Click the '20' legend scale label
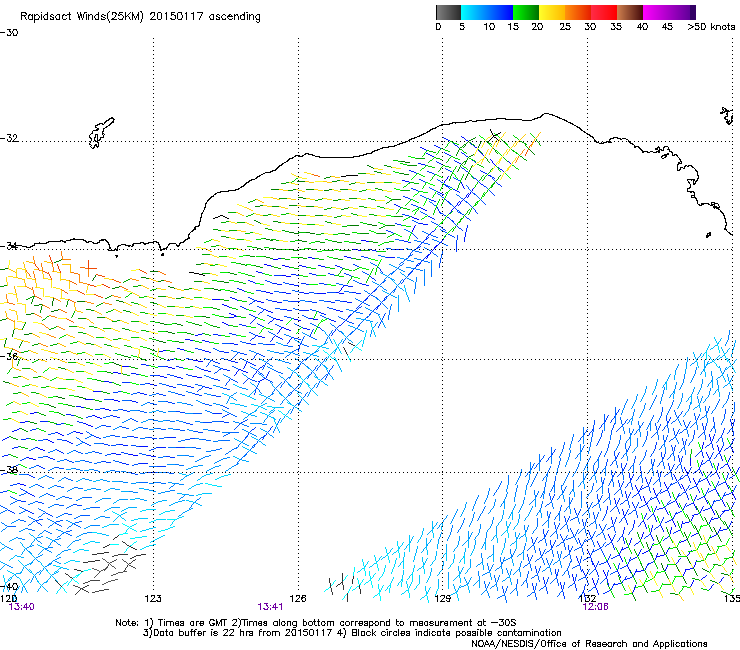Screen dimensions: 740x650 point(537,27)
